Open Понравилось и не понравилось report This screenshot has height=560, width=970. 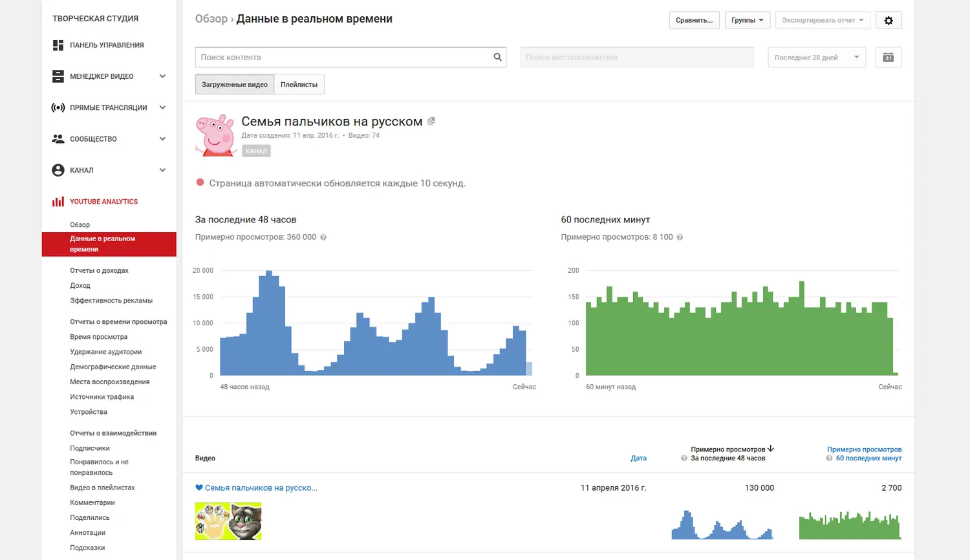(100, 468)
